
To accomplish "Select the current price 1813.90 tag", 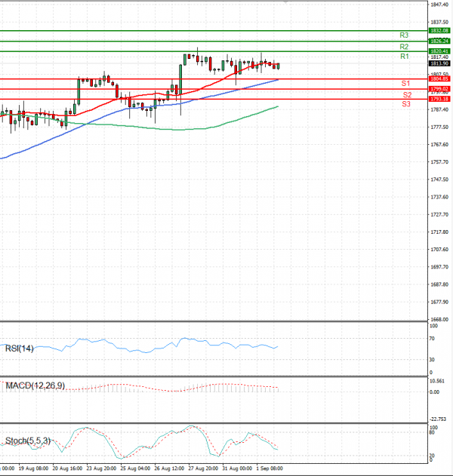I will 439,63.
